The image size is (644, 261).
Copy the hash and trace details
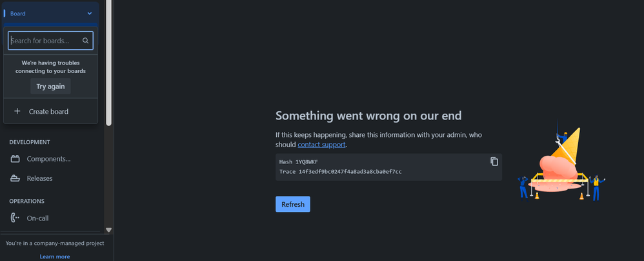pos(494,162)
